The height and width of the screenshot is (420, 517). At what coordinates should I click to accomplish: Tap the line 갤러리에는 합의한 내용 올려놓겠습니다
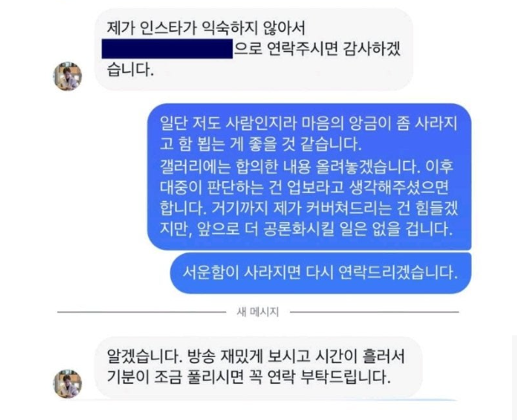pyautogui.click(x=307, y=167)
